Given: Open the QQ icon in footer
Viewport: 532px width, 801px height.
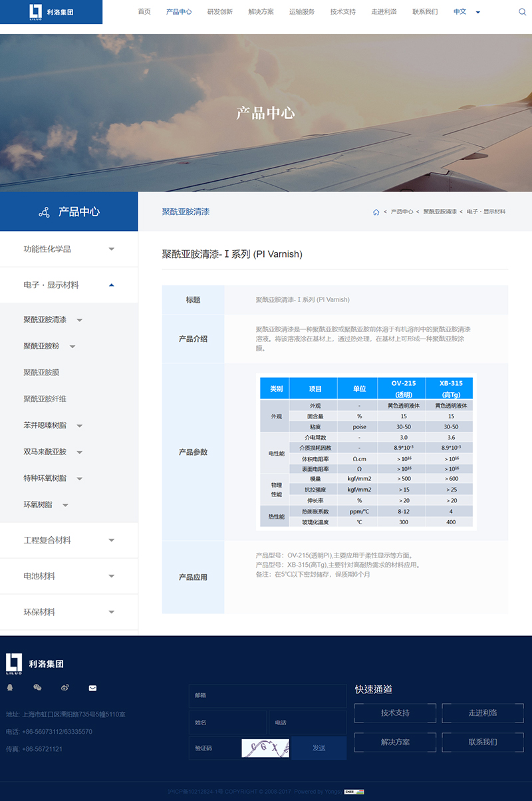Looking at the screenshot, I should pos(10,687).
